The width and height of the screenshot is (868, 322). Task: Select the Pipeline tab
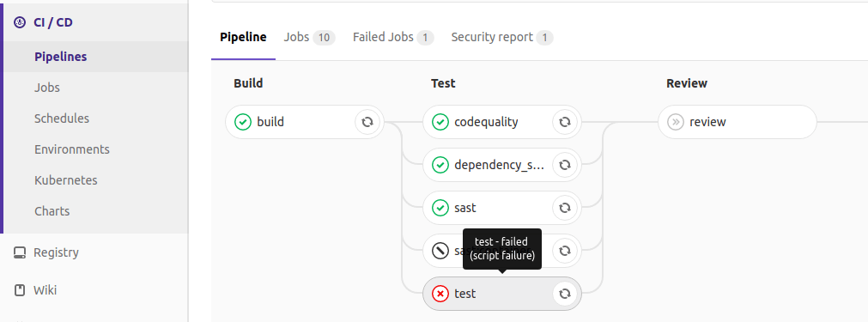pyautogui.click(x=243, y=37)
